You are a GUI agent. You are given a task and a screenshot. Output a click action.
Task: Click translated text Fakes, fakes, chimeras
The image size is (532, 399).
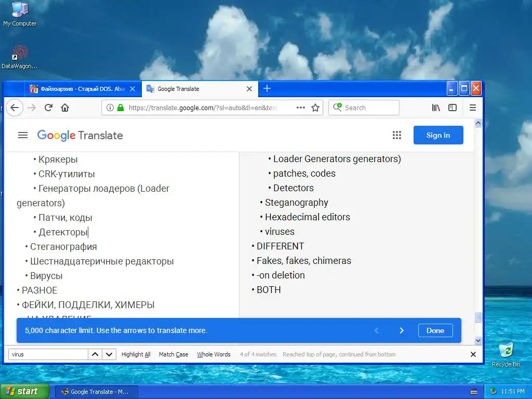pos(303,261)
